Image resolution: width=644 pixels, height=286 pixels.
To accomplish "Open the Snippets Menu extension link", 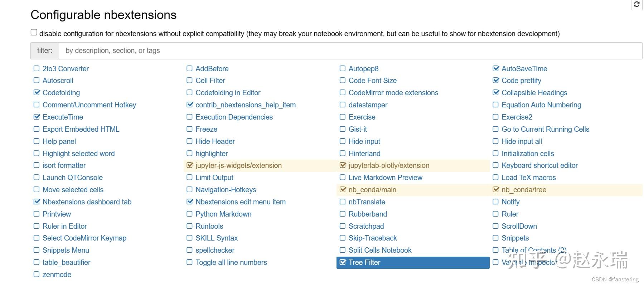I will [66, 250].
